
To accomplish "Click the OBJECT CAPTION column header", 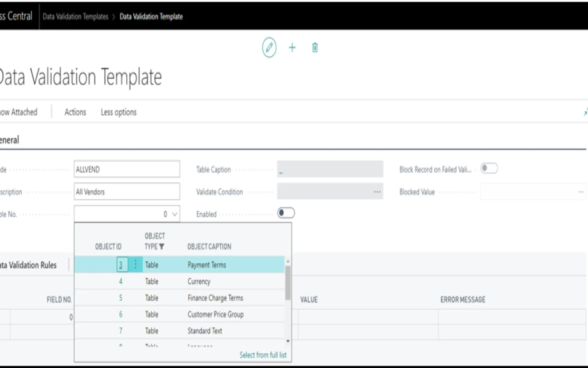I will click(x=209, y=247).
